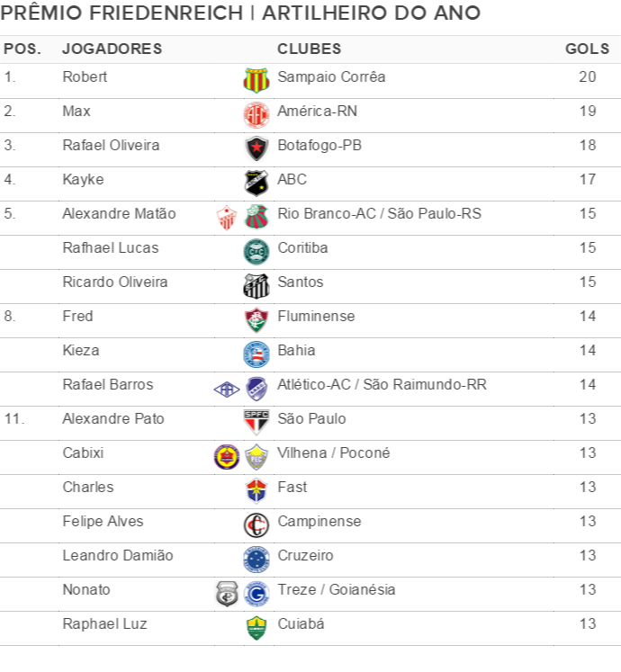The width and height of the screenshot is (621, 672).
Task: Click the Sampaio Corrêa club crest
Action: pos(256,80)
